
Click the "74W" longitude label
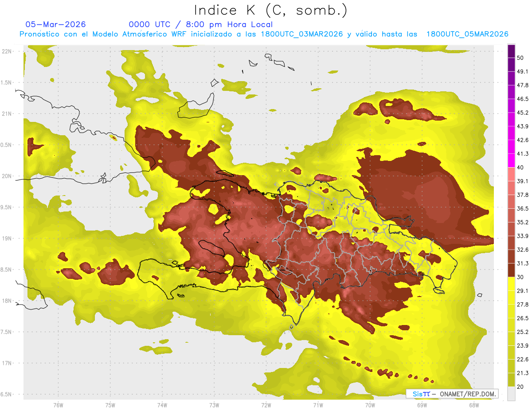(x=162, y=405)
